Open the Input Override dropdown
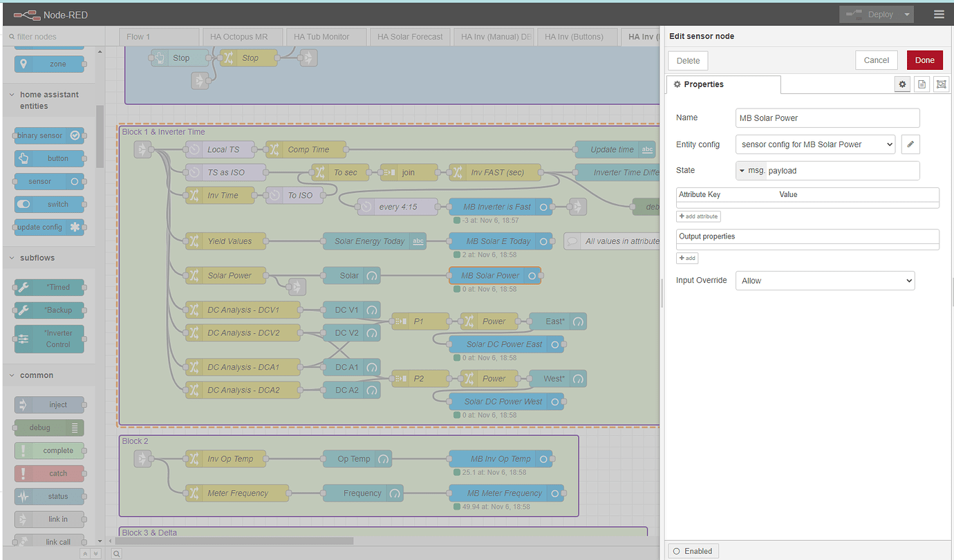The image size is (954, 560). pos(825,281)
